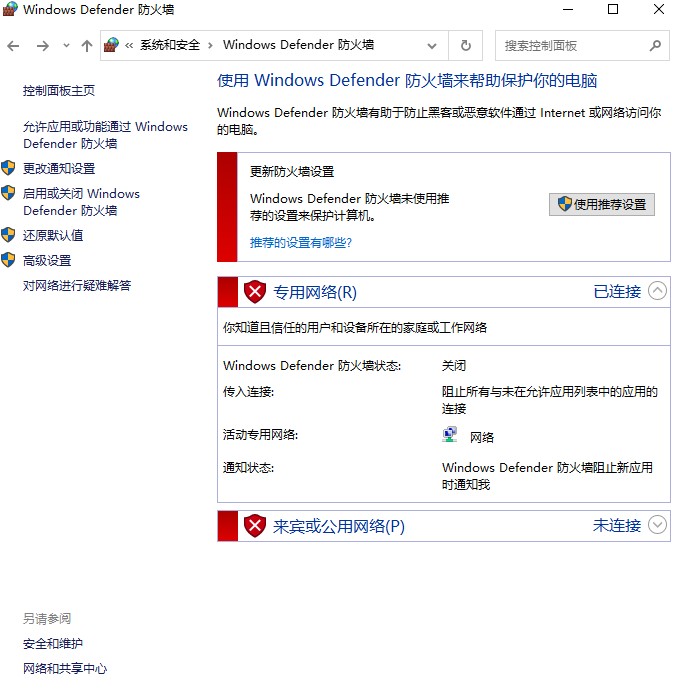Open 允许应用或功能通过 Windows Defender 防火墙
Image resolution: width=679 pixels, height=695 pixels.
(105, 135)
